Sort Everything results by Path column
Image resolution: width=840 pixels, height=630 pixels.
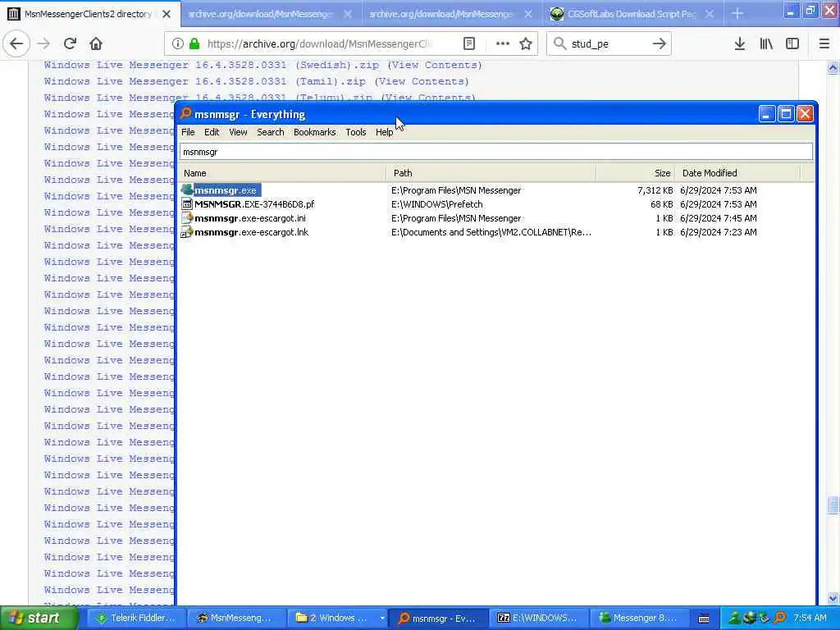(491, 173)
